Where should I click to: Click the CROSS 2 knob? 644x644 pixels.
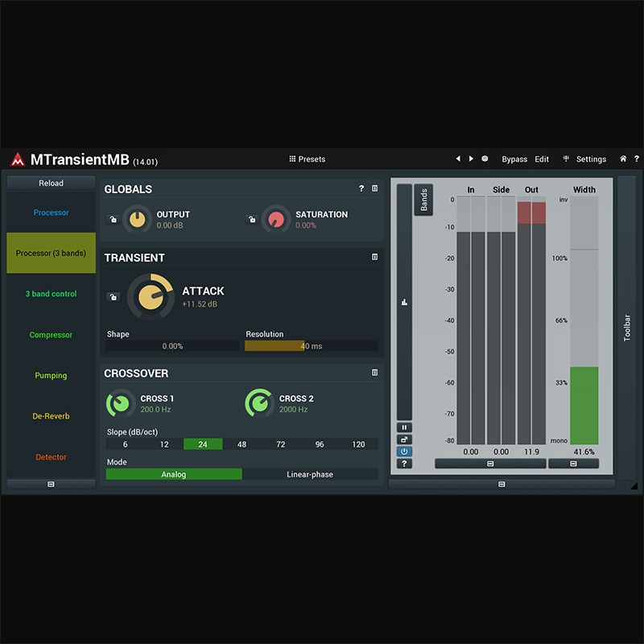259,404
